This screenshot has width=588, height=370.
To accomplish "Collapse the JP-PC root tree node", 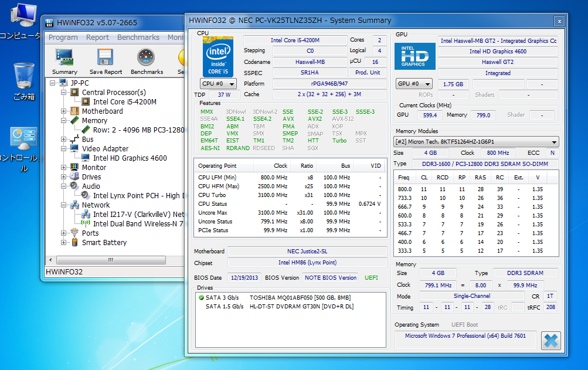I will [x=53, y=83].
